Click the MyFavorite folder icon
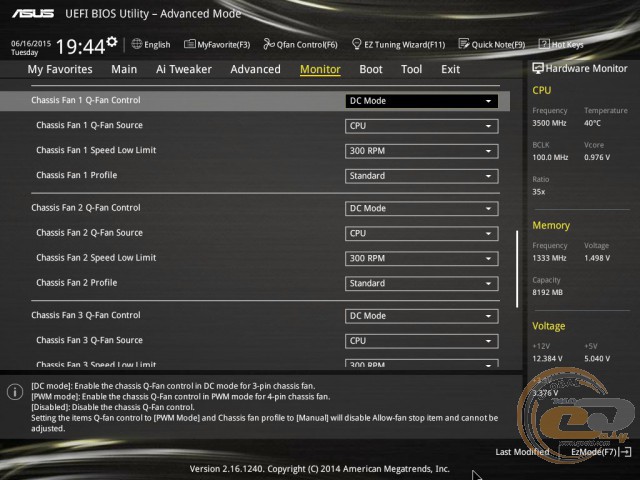Screen dimensions: 640x480 [x=189, y=44]
